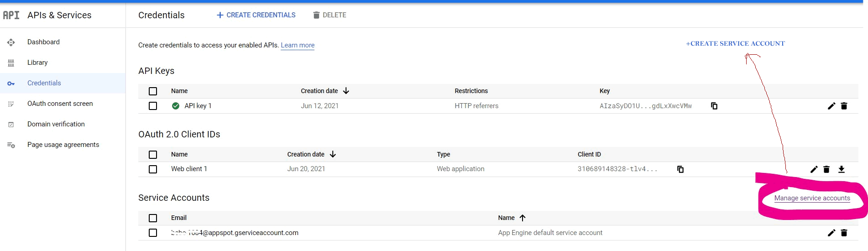
Task: Tick the API key 1 checkbox
Action: (x=153, y=106)
